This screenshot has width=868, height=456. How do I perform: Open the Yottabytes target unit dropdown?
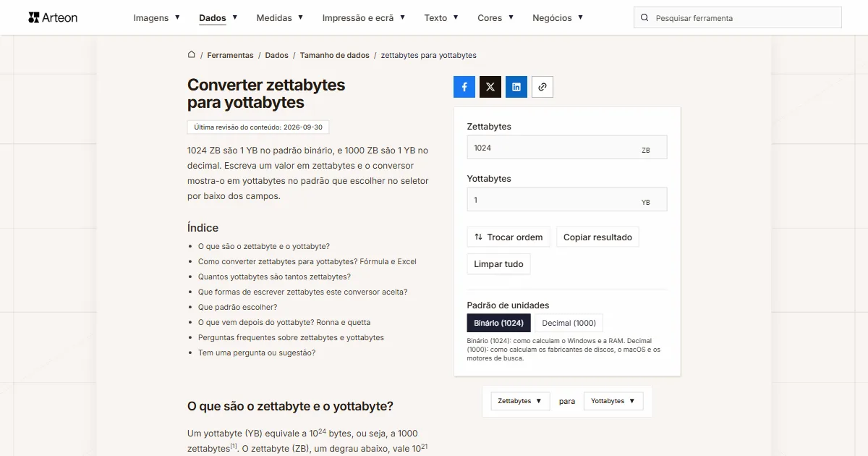pyautogui.click(x=613, y=401)
